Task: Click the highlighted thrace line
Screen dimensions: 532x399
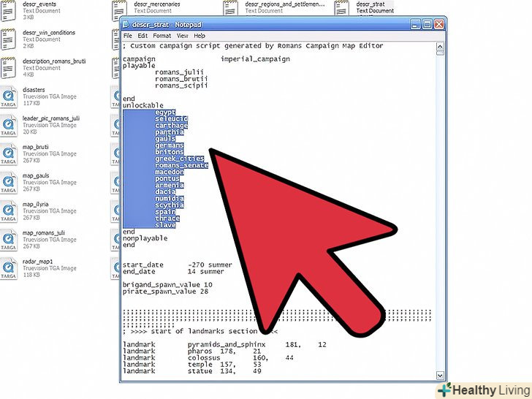Action: click(x=167, y=218)
